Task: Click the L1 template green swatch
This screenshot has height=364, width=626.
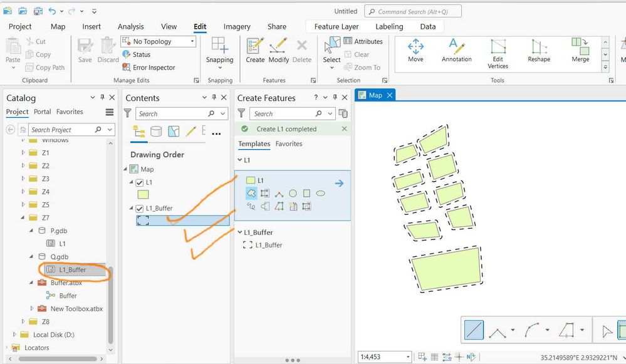Action: click(x=251, y=180)
